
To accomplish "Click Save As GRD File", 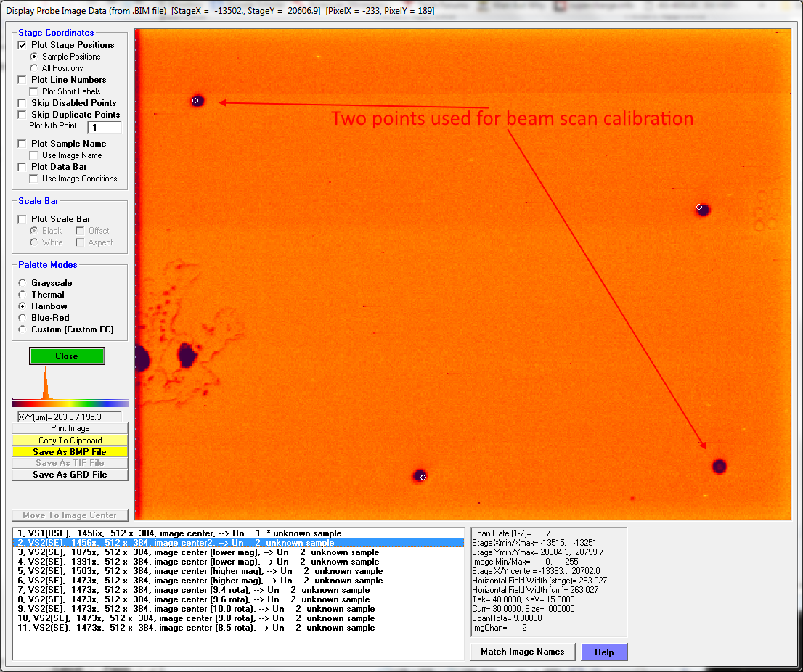I will coord(70,475).
